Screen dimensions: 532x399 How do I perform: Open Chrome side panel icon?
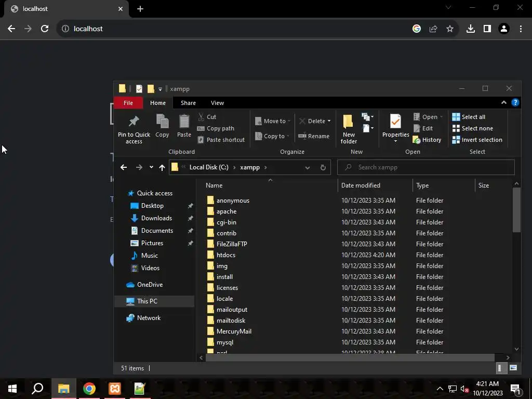pos(487,29)
